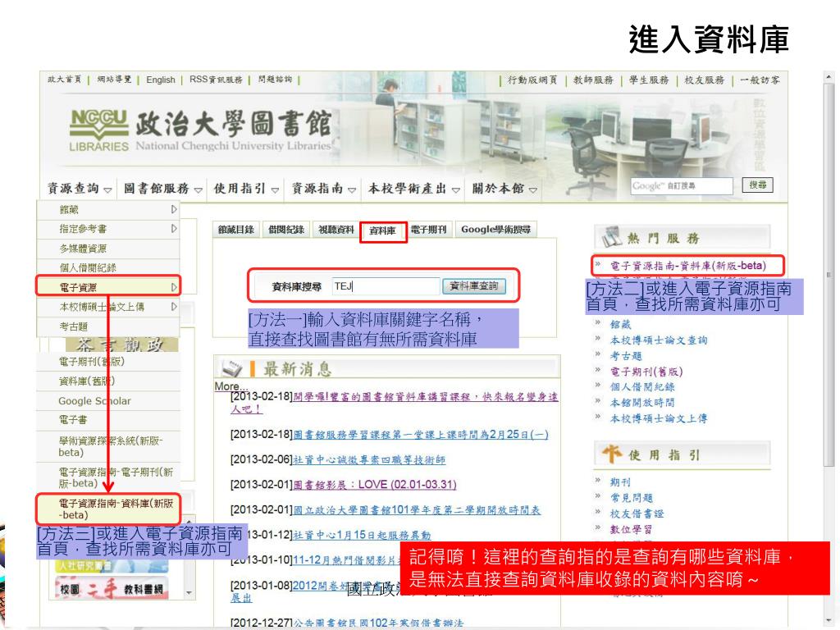Open 本館開放時間 link
840x630 pixels.
pyautogui.click(x=641, y=402)
